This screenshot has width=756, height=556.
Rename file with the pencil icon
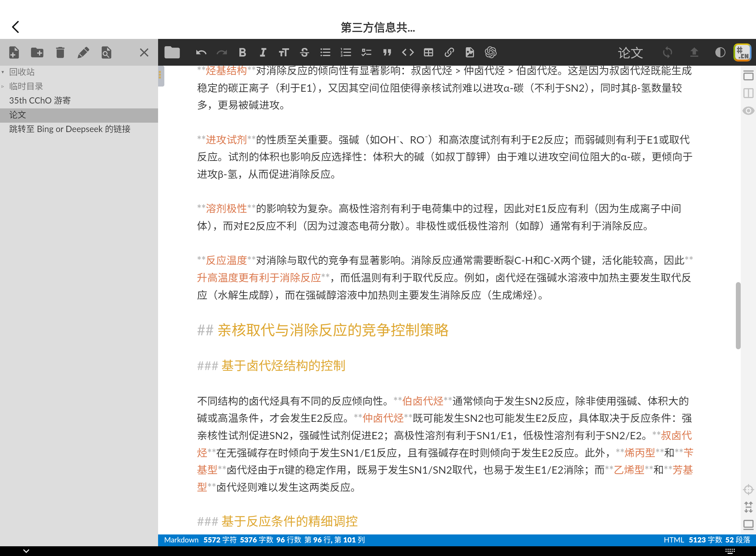pos(83,52)
